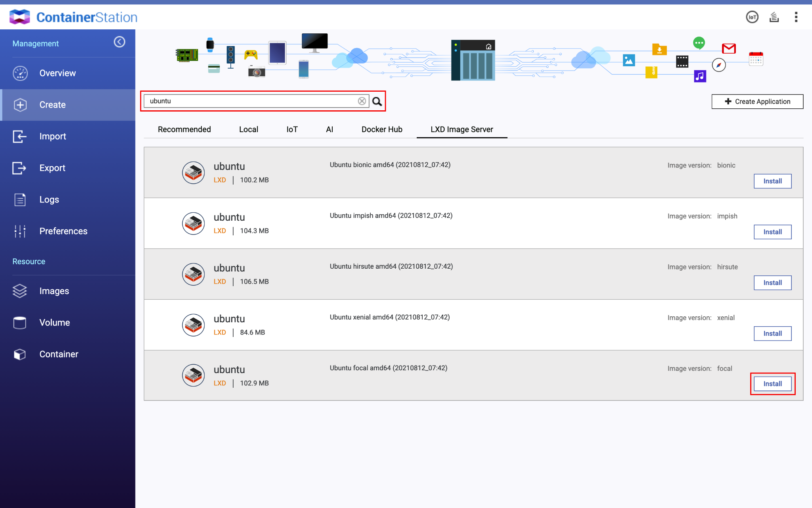Select the Import sidebar icon
The width and height of the screenshot is (812, 508).
[x=20, y=137]
